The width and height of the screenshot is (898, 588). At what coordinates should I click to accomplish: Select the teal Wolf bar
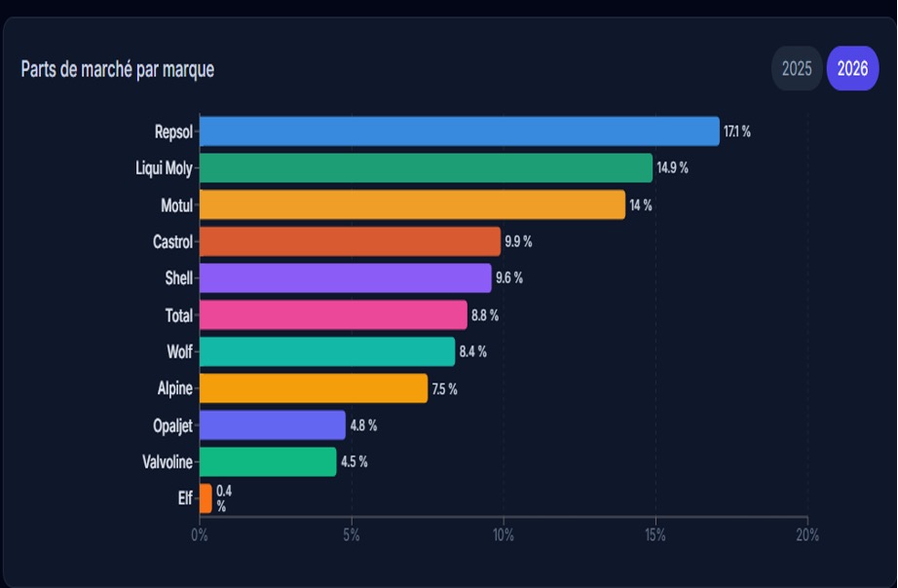[x=327, y=351]
